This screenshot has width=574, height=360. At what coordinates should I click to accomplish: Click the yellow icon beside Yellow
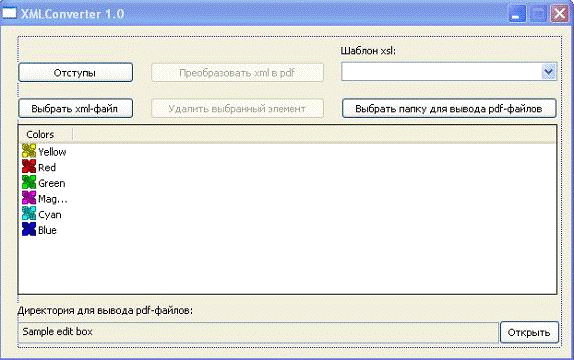[x=29, y=151]
